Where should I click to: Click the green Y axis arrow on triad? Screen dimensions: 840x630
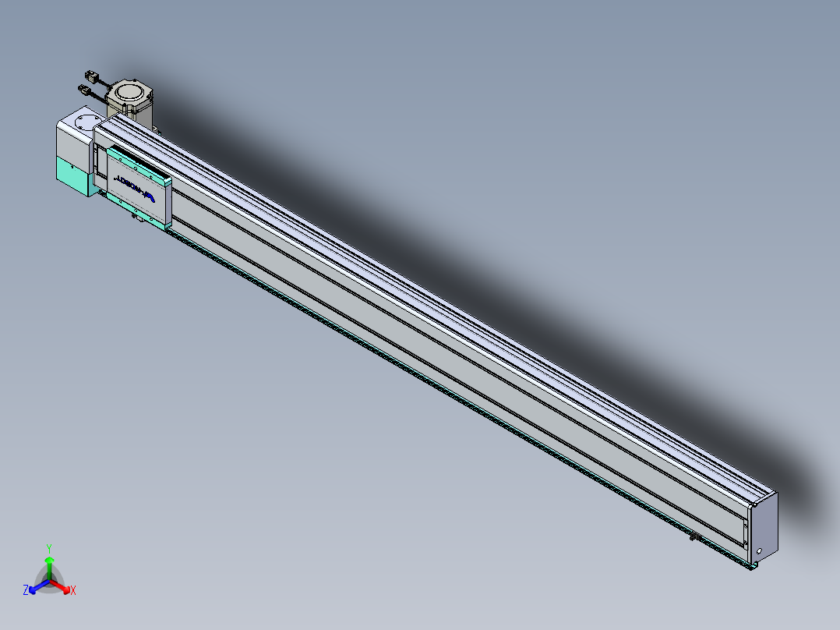click(x=49, y=564)
